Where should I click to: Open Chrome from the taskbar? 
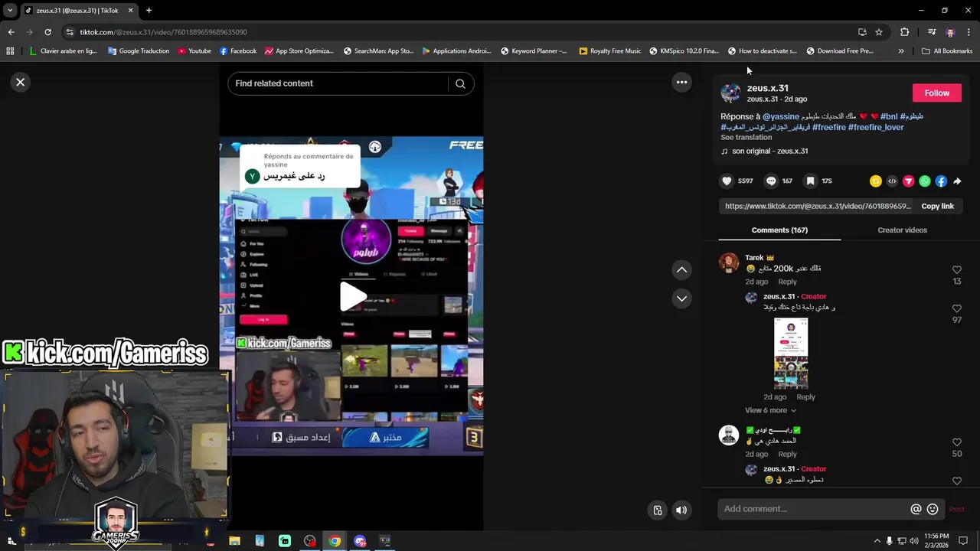pos(335,541)
